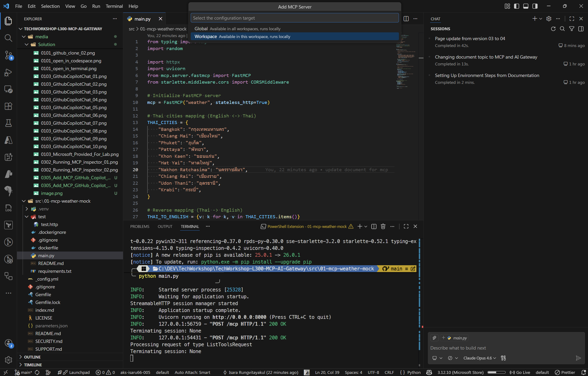588x376 pixels.
Task: Click Prettier in status bar
Action: pyautogui.click(x=565, y=372)
